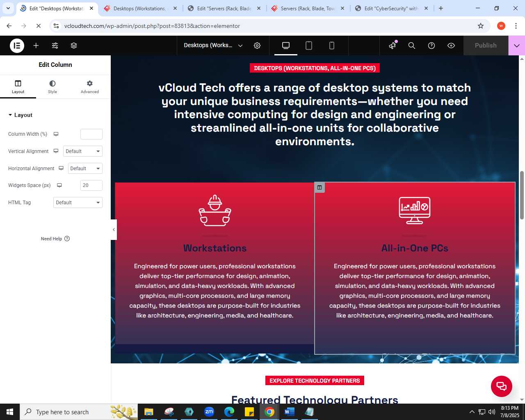Open a new browser tab
The width and height of the screenshot is (525, 420).
(441, 8)
